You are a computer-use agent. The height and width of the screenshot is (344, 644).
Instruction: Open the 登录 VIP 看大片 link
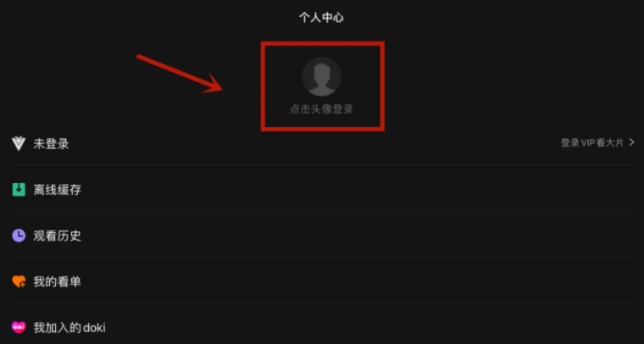coord(592,143)
